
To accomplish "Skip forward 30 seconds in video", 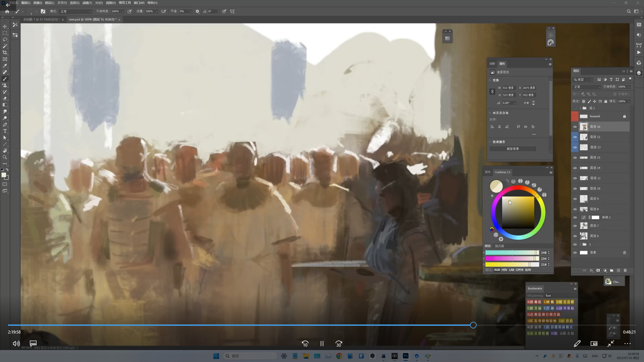I will pos(339,344).
